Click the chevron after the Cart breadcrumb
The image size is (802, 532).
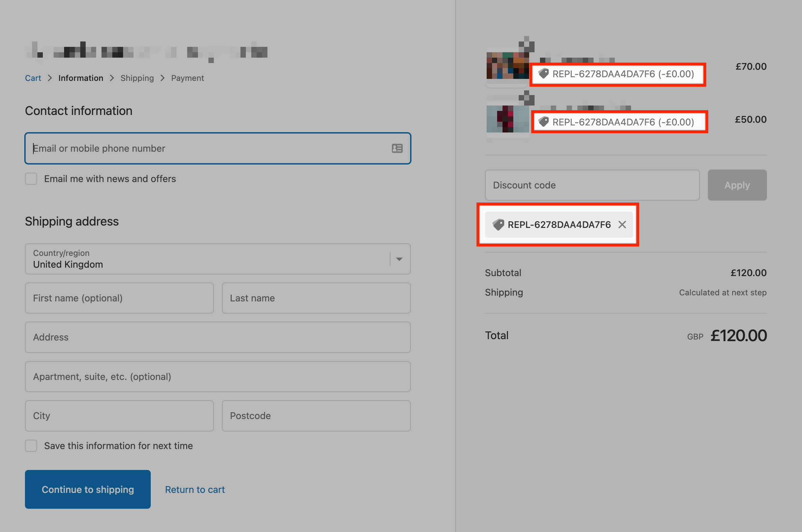coord(50,78)
